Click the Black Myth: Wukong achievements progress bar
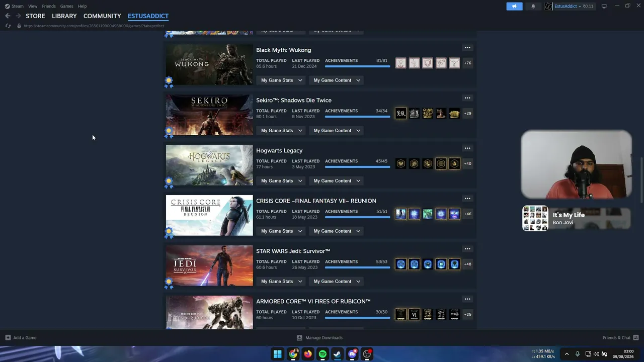The width and height of the screenshot is (644, 362). point(357,66)
